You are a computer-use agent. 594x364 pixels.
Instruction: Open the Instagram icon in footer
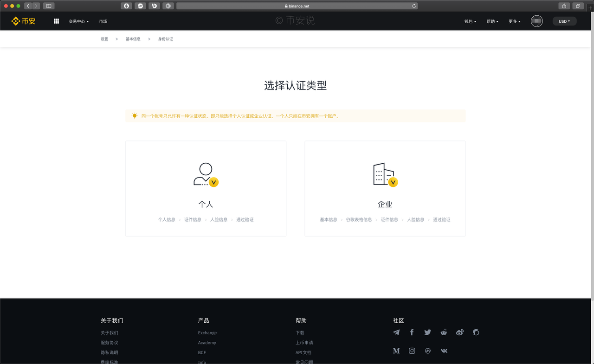click(412, 351)
